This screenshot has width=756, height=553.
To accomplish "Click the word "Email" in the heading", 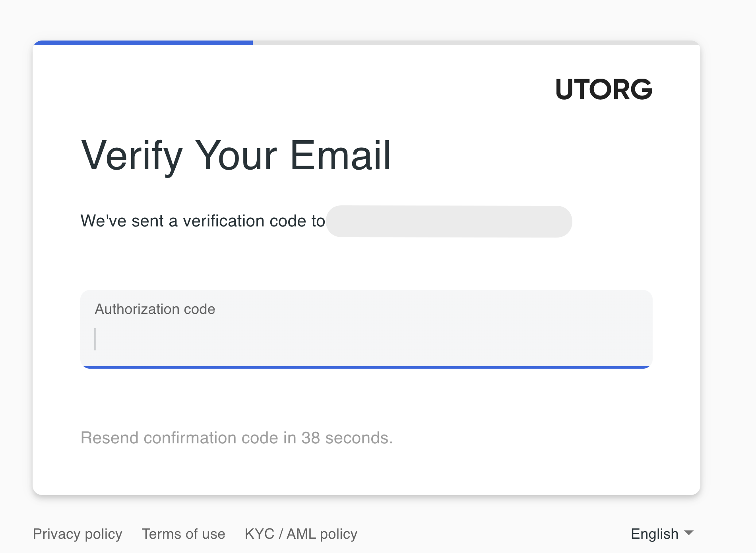I will pos(340,156).
